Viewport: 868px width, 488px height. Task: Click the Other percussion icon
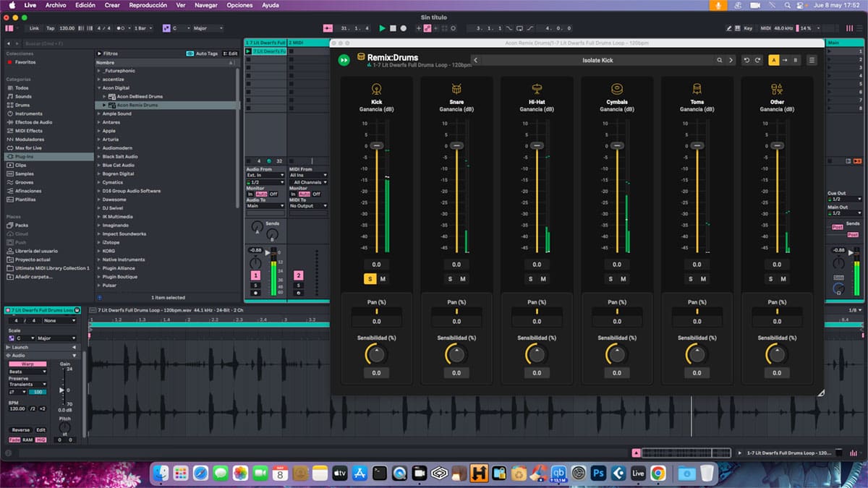pos(777,90)
